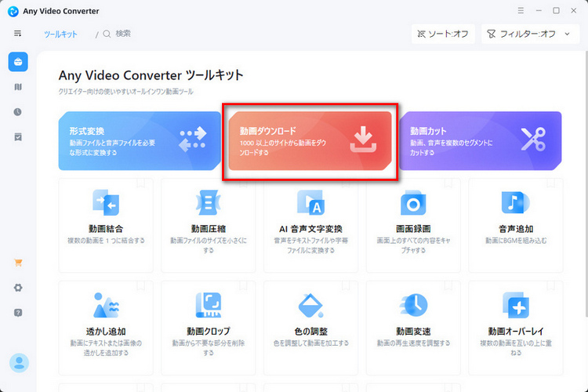
Task: Click the 透かし追加 title text
Action: (x=106, y=332)
